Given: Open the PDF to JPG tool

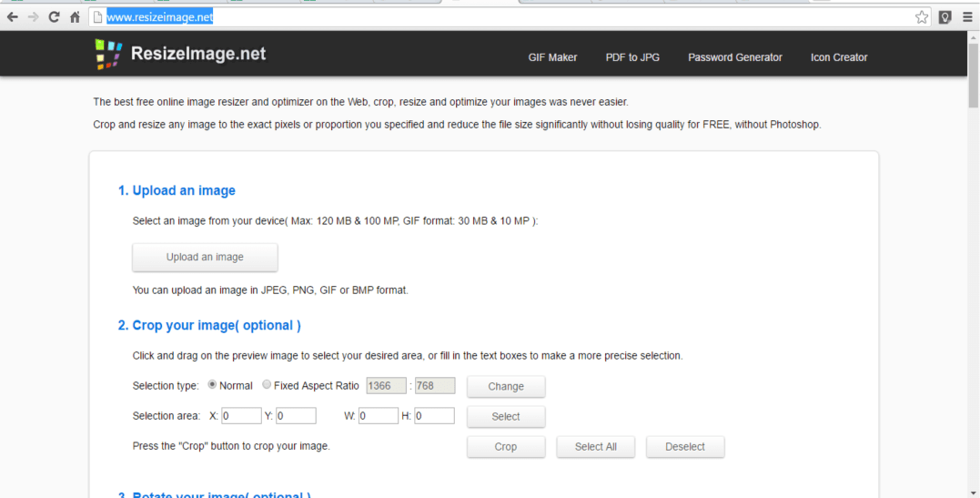Looking at the screenshot, I should point(632,57).
